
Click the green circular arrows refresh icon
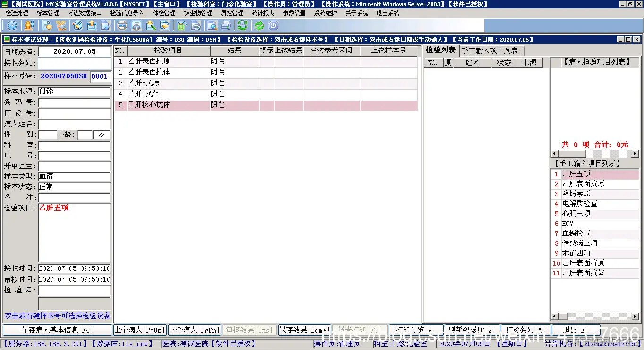pyautogui.click(x=259, y=25)
